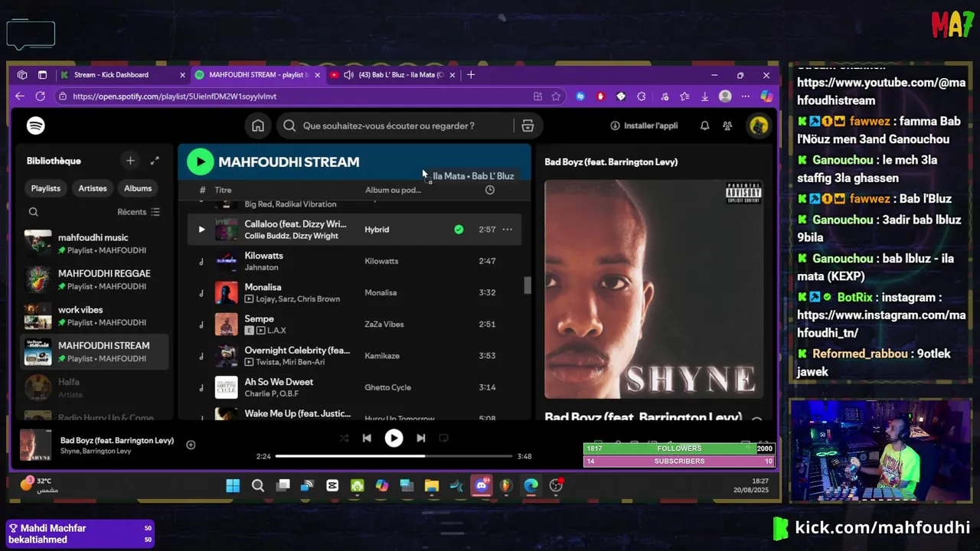The height and width of the screenshot is (551, 980).
Task: Filter library by Playlists chip
Action: (x=45, y=188)
